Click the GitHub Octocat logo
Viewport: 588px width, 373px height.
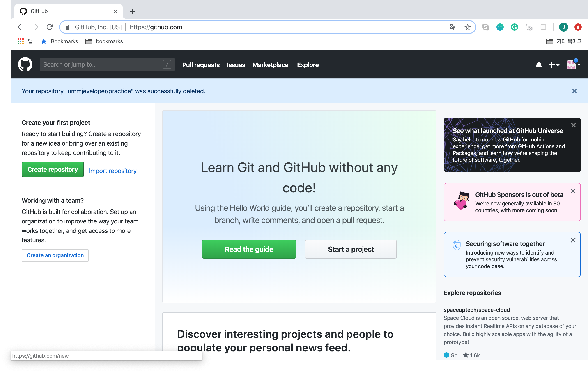(25, 65)
